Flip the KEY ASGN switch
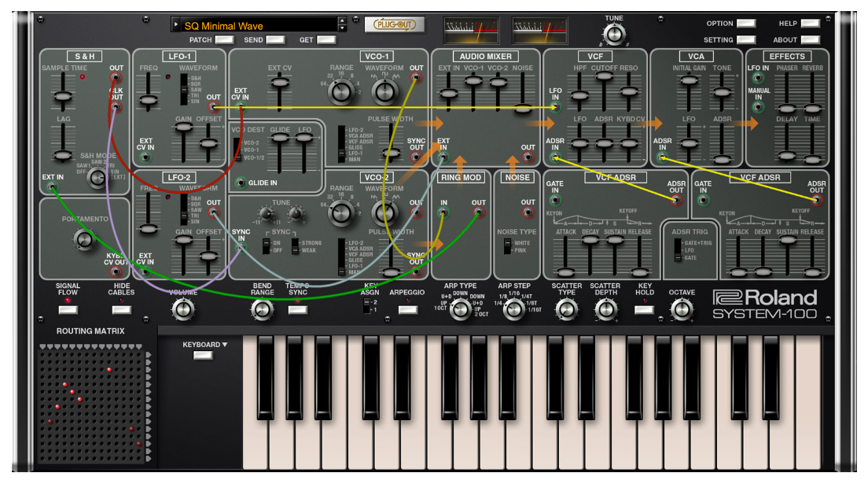This screenshot has height=484, width=868. coord(366,305)
